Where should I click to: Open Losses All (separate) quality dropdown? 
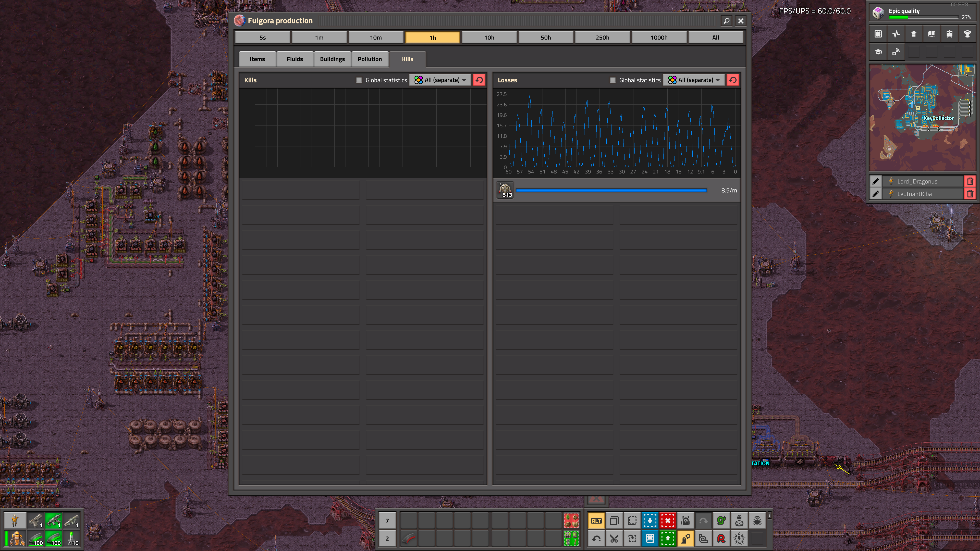[694, 80]
